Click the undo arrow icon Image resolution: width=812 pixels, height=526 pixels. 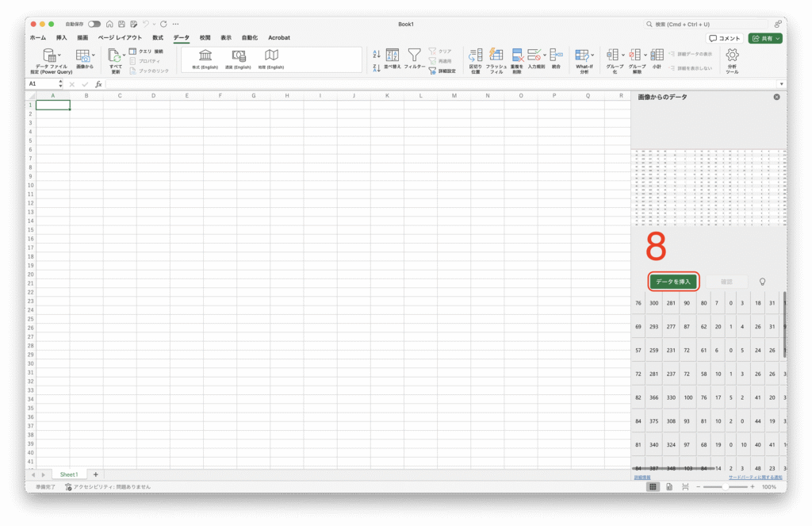coord(146,24)
